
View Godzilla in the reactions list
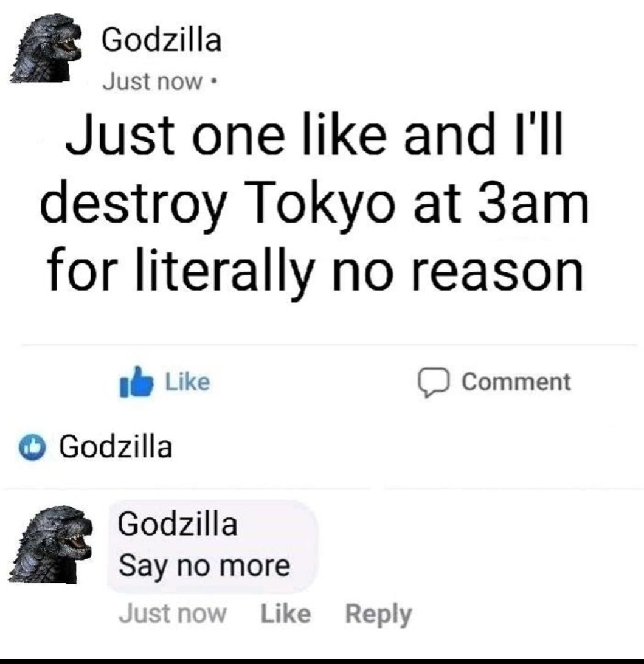[116, 447]
